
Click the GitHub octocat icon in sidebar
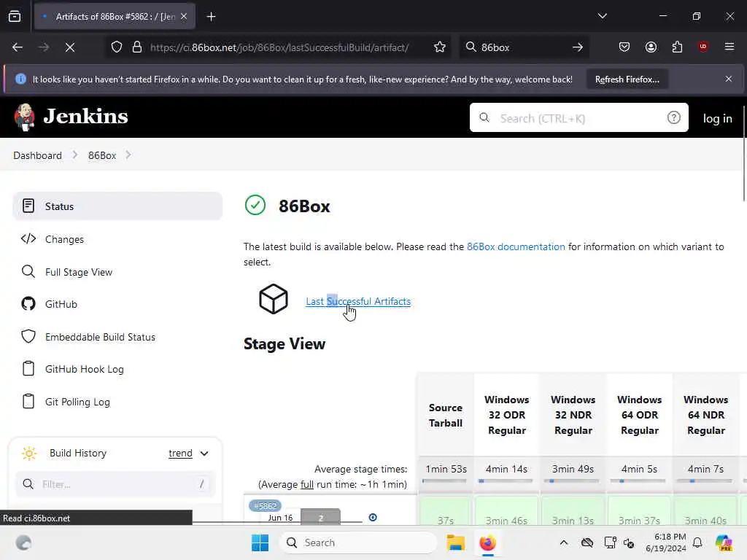click(28, 304)
